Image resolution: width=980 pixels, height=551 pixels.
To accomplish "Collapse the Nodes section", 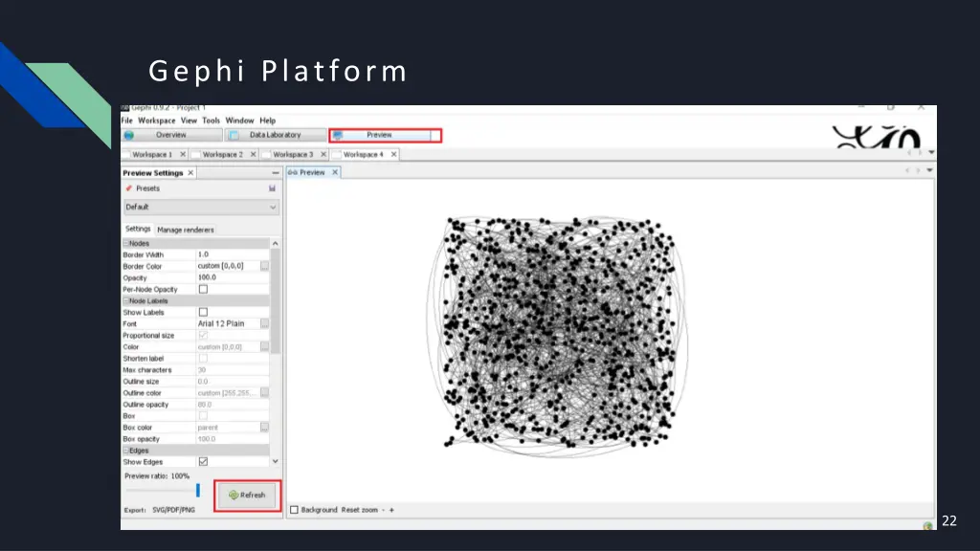I will point(125,244).
